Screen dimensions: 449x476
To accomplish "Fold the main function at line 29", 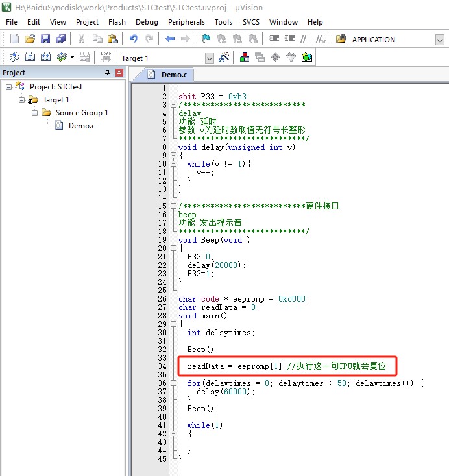I will point(173,324).
